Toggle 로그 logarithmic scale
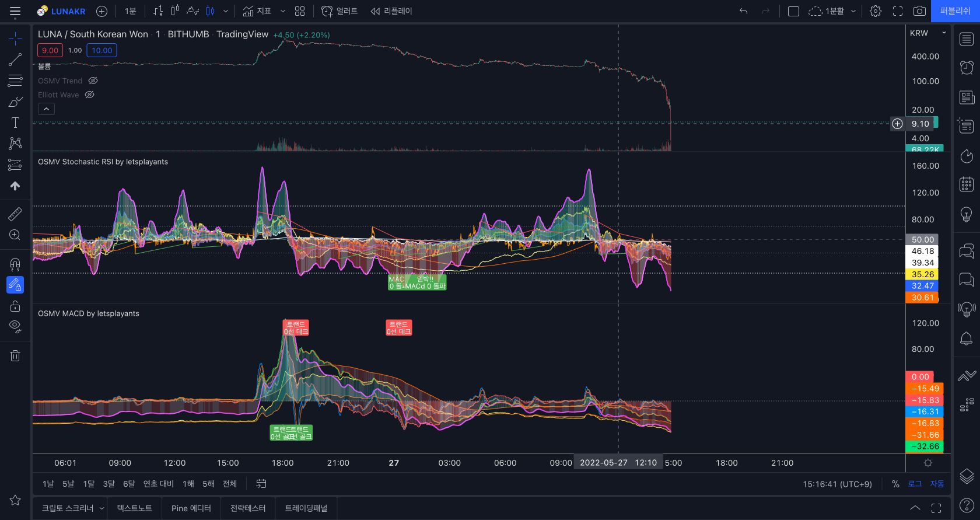This screenshot has width=980, height=520. [915, 484]
